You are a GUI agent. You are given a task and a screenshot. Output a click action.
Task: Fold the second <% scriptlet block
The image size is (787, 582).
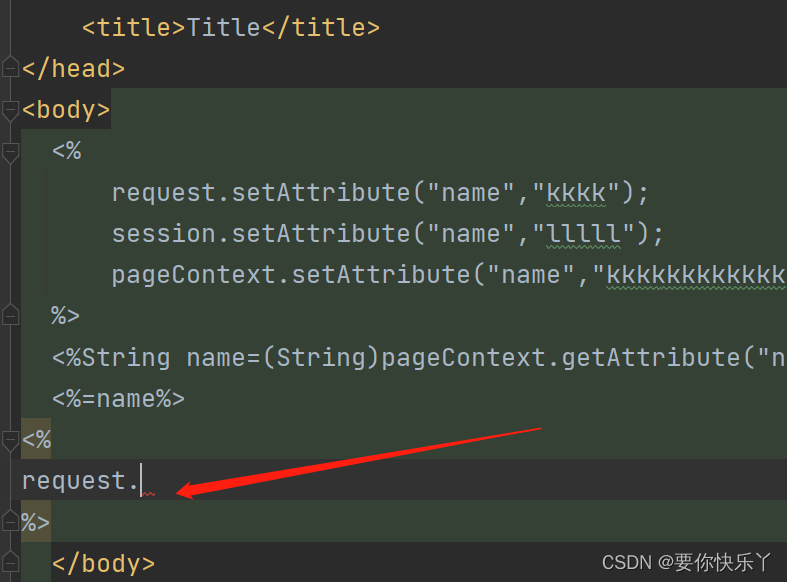pyautogui.click(x=10, y=439)
